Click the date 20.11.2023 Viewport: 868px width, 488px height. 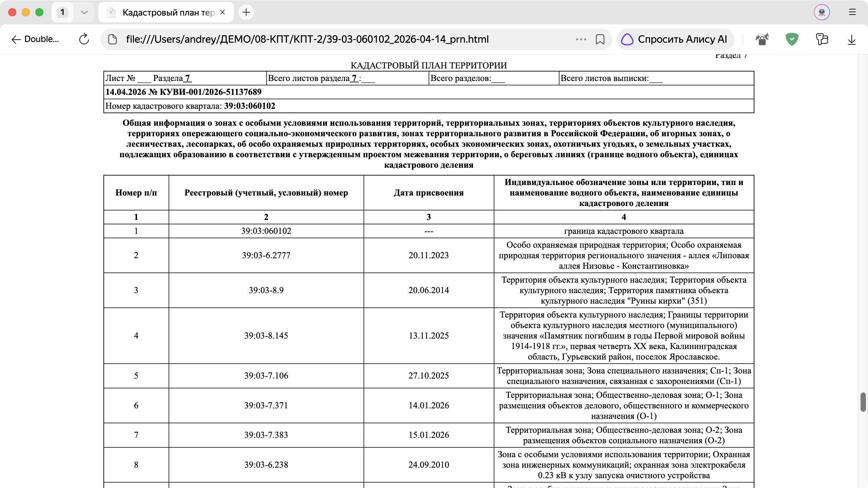429,255
